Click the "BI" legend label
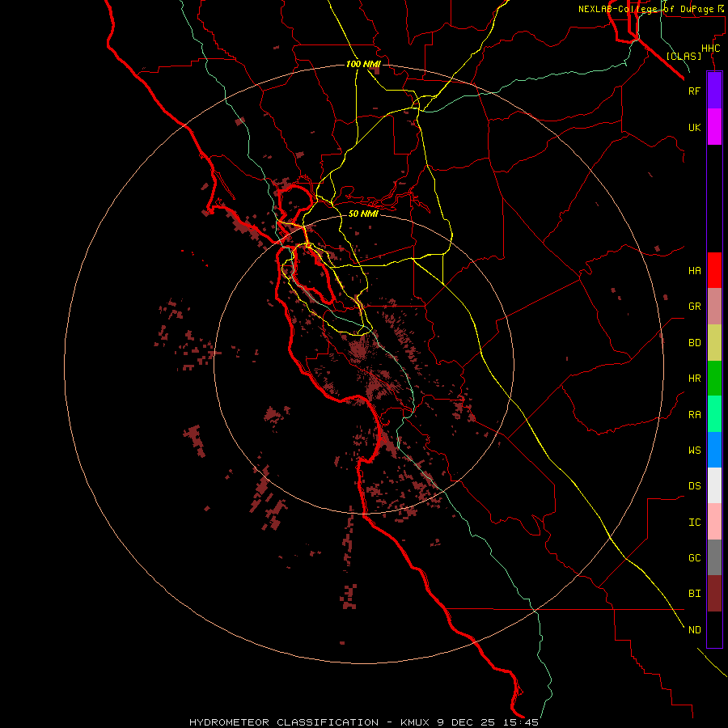728x728 pixels. (x=695, y=594)
